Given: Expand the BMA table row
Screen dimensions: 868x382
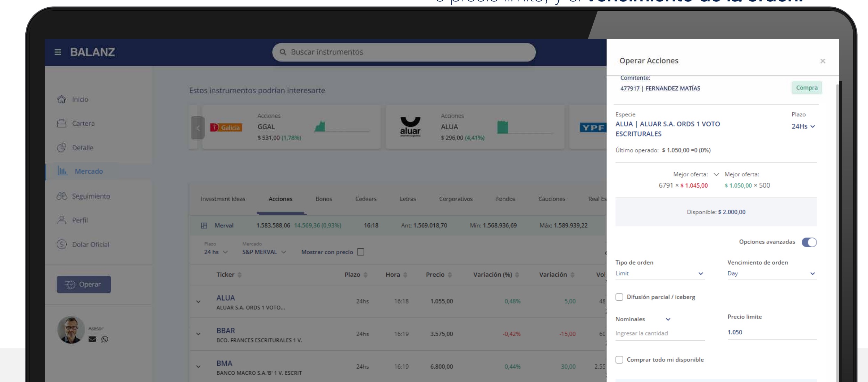Looking at the screenshot, I should tap(198, 367).
